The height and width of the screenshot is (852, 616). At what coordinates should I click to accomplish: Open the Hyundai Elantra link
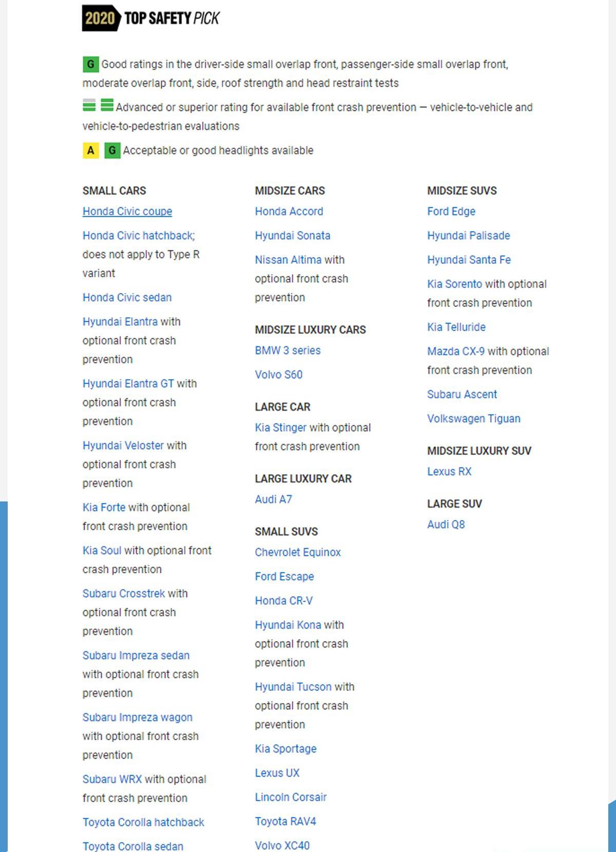[x=120, y=322]
